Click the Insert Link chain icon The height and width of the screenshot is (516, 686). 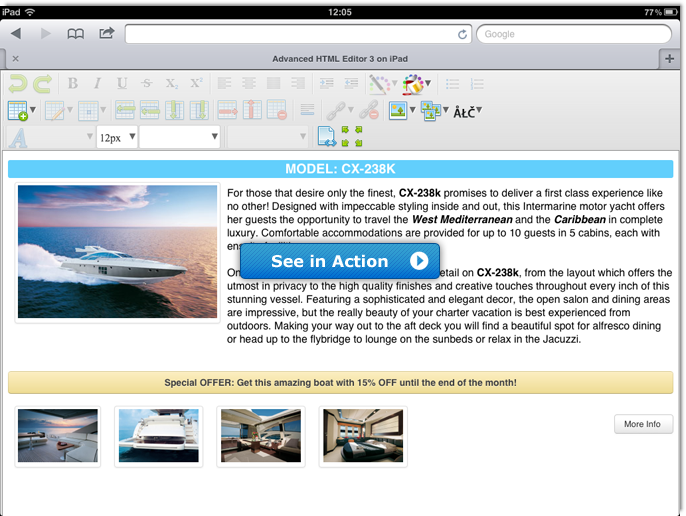[x=336, y=110]
